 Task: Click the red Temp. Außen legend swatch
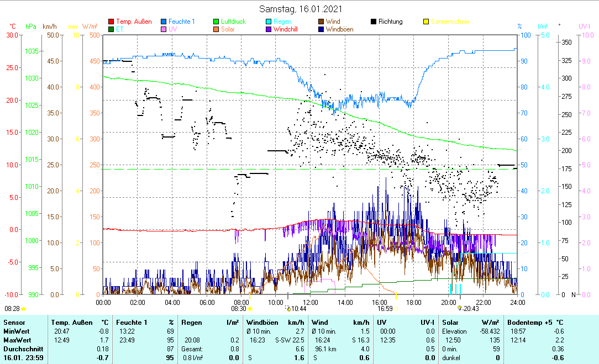point(111,22)
